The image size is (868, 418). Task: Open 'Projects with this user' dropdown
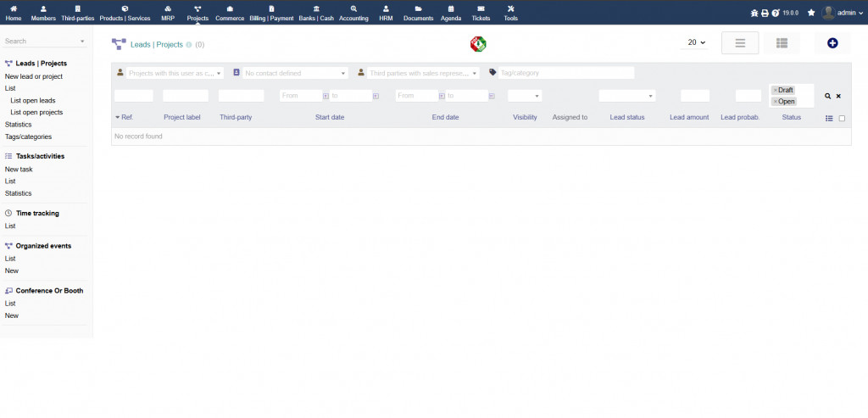[175, 73]
